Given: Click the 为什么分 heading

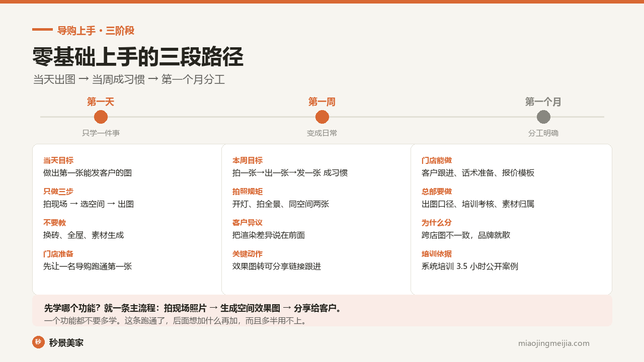Looking at the screenshot, I should [x=437, y=223].
